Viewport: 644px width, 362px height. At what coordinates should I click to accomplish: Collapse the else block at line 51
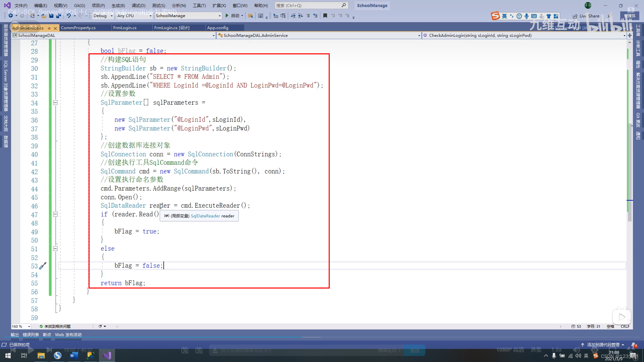(55, 249)
